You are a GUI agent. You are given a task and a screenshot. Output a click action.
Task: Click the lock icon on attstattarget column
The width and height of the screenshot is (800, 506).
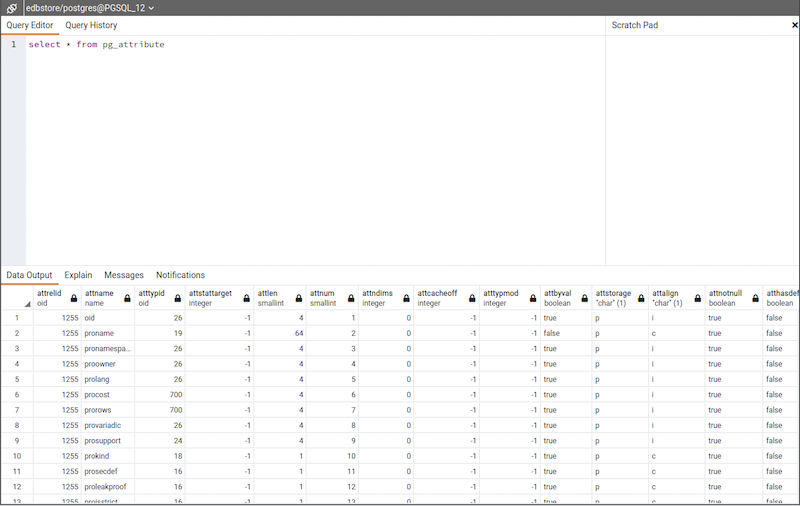coord(246,298)
